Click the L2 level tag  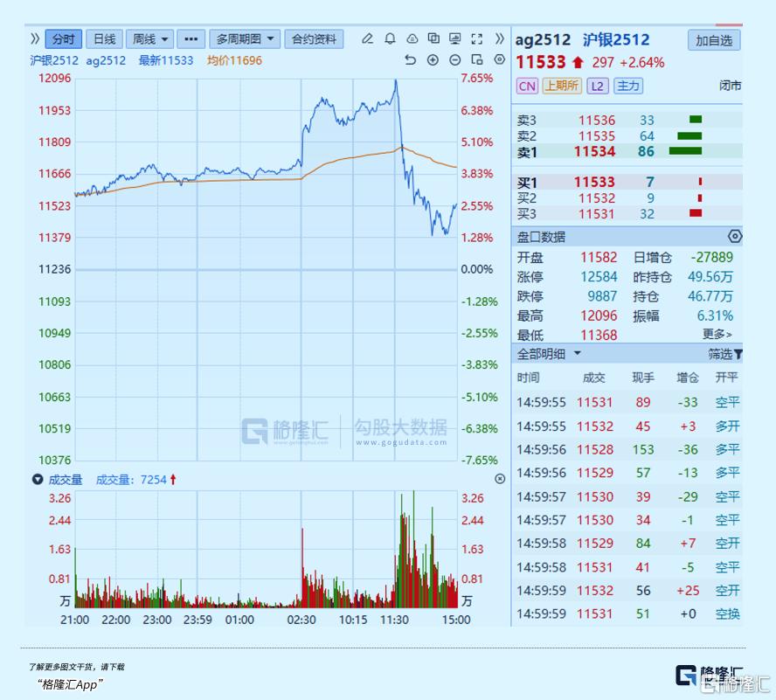click(598, 87)
